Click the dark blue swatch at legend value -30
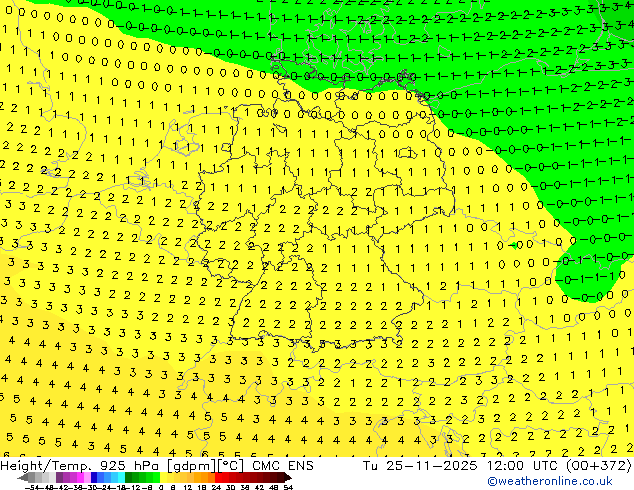This screenshot has height=490, width=634. (94, 477)
